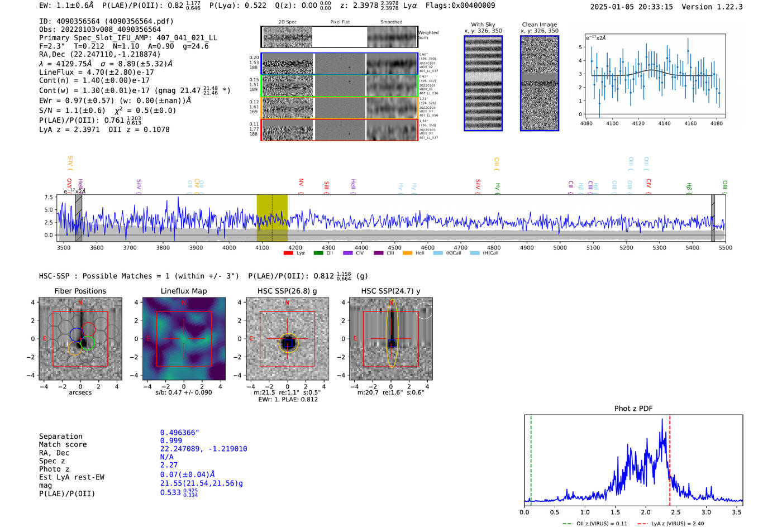The image size is (782, 532).
Task: Click the Version 1.22.3 label
Action: [x=712, y=7]
